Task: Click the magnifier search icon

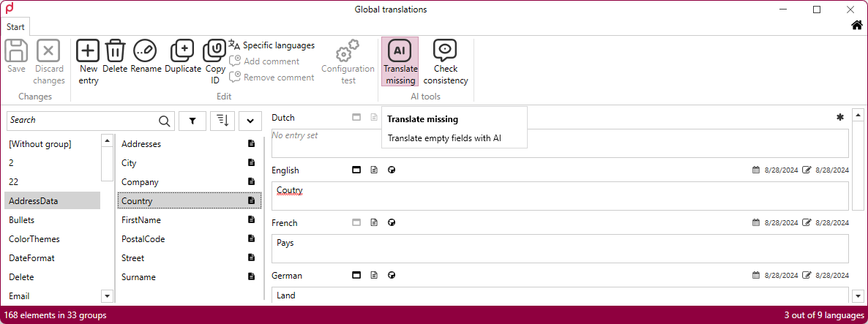Action: 165,121
